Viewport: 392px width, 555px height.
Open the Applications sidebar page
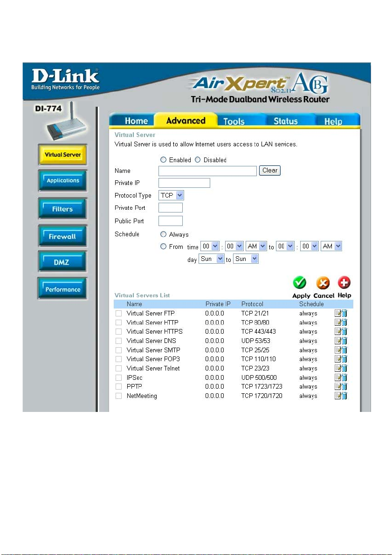click(x=62, y=180)
